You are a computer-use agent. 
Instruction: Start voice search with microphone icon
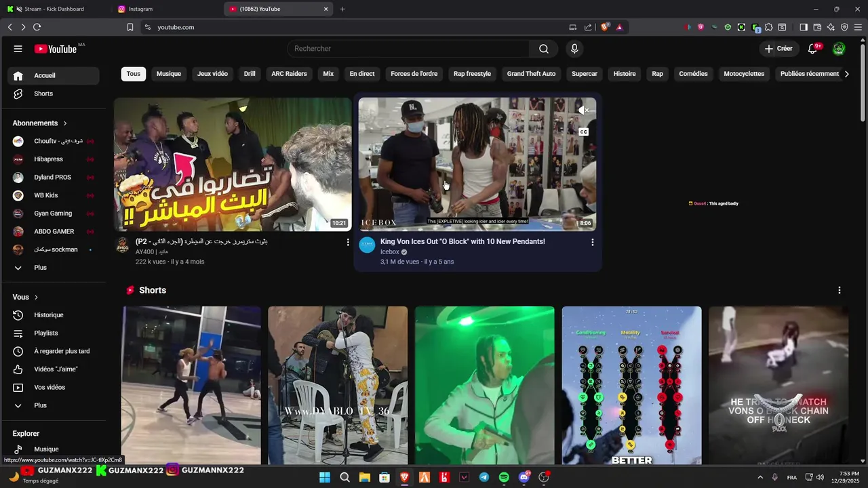(574, 49)
